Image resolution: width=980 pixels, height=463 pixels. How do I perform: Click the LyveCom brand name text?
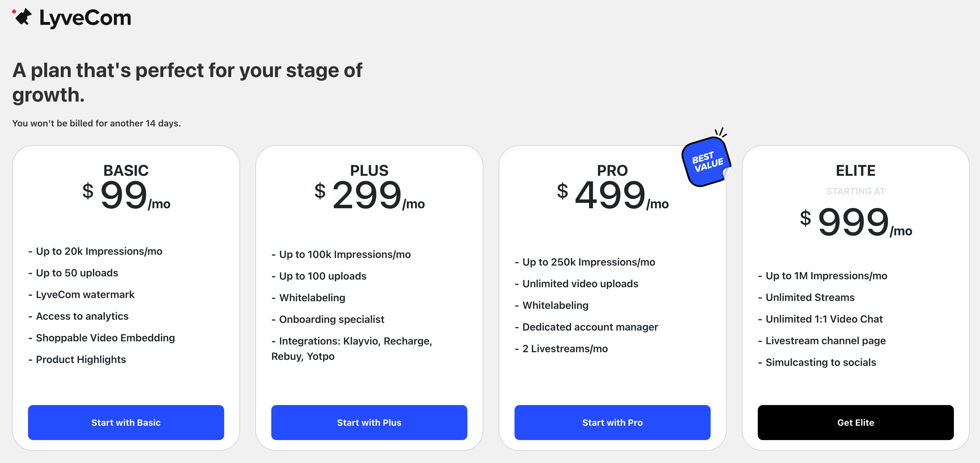pos(85,18)
